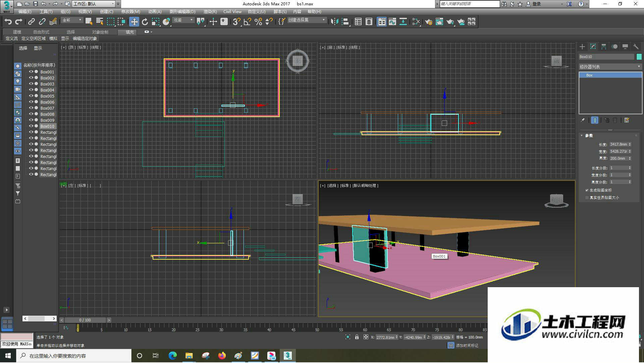Toggle Percent Snap icon
The width and height of the screenshot is (644, 363).
(x=258, y=22)
